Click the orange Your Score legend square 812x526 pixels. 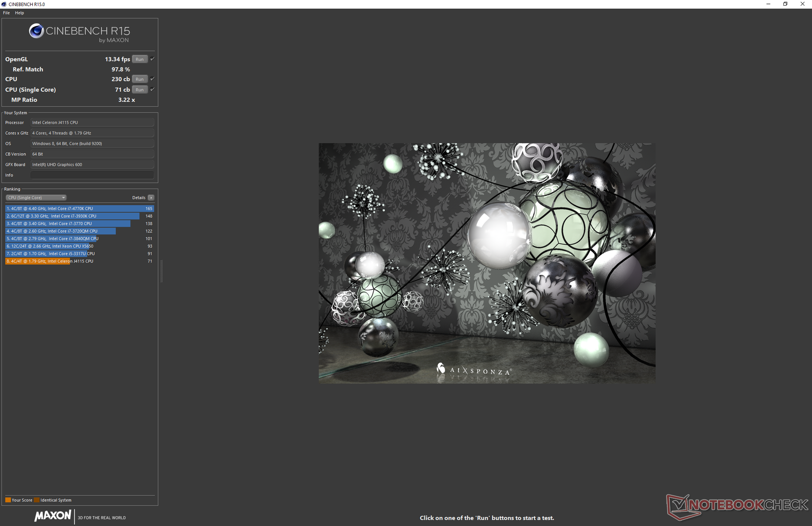[x=8, y=500]
